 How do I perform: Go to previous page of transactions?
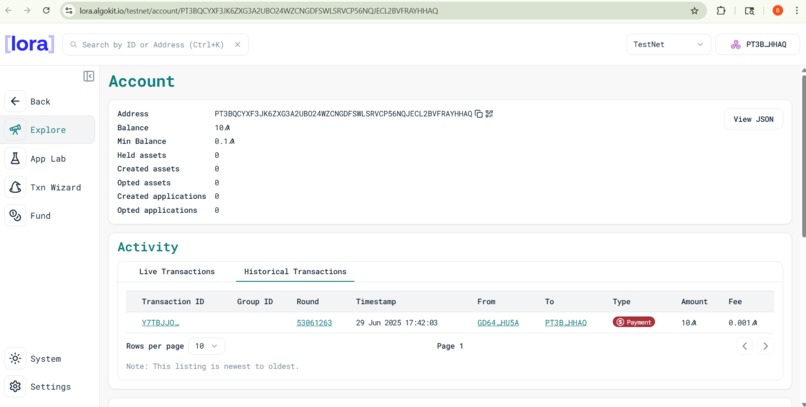point(744,346)
